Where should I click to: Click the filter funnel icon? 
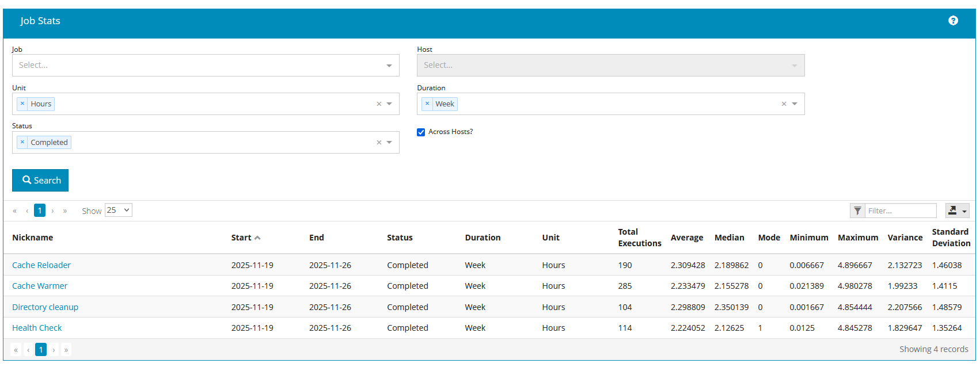[857, 211]
